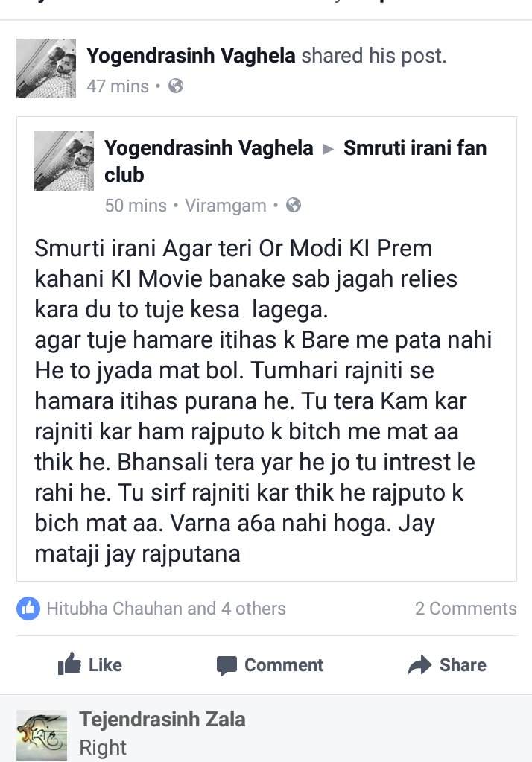View the 2 Comments list

[x=466, y=608]
